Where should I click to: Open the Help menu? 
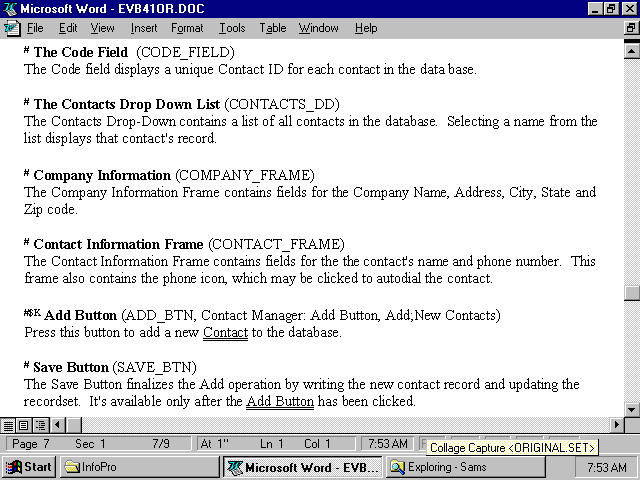click(366, 28)
